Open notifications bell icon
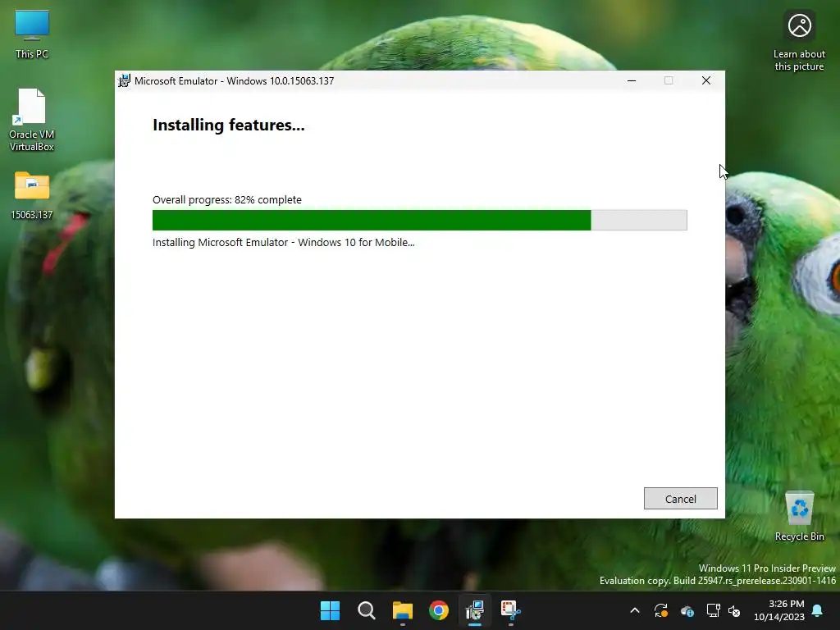Image resolution: width=840 pixels, height=630 pixels. (818, 610)
